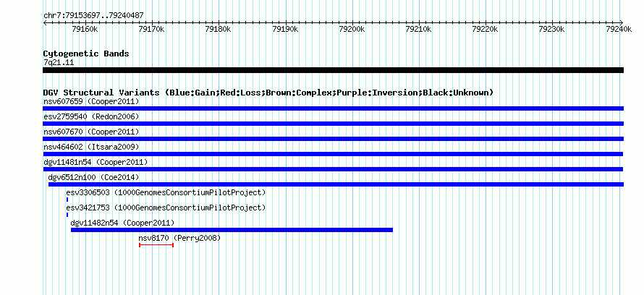Click the 79200k ruler position

352,29
